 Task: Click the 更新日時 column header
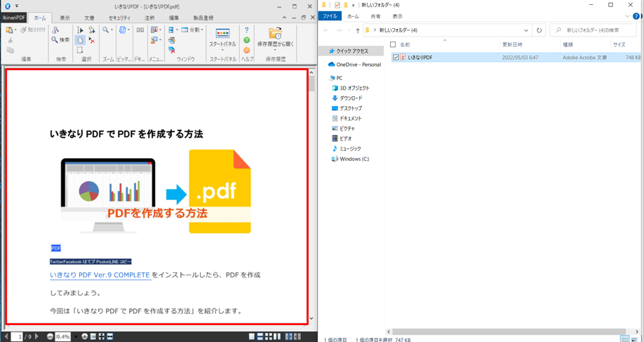511,44
